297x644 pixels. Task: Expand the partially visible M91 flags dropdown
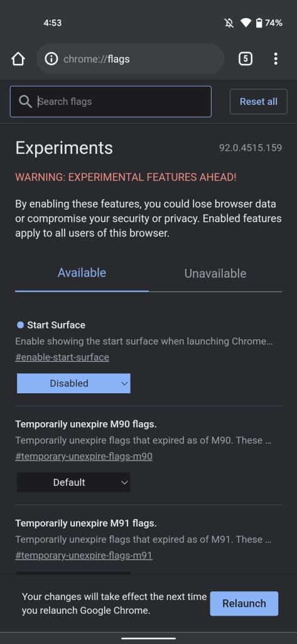point(73,573)
